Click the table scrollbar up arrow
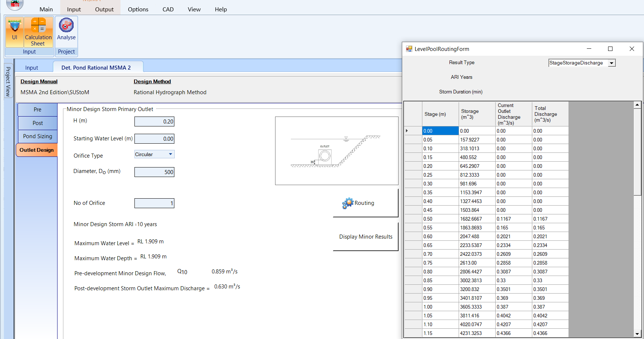644x339 pixels. (637, 105)
